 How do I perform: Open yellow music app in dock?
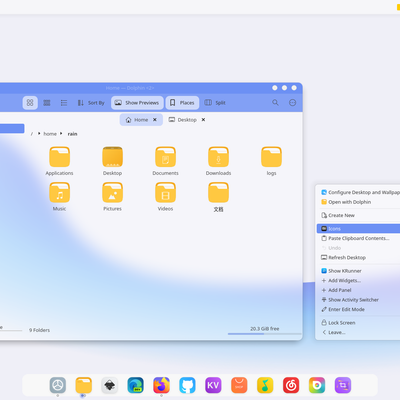coord(265,385)
